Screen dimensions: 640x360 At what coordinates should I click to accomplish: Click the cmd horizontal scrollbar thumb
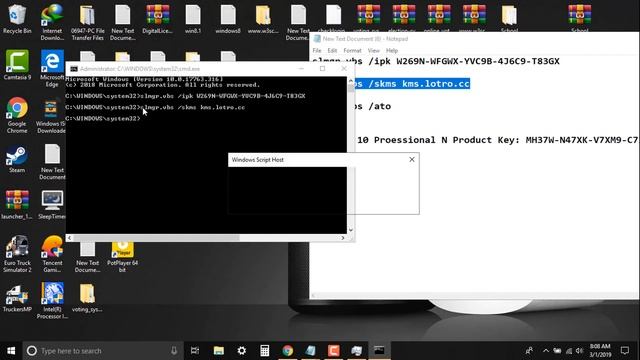156,238
